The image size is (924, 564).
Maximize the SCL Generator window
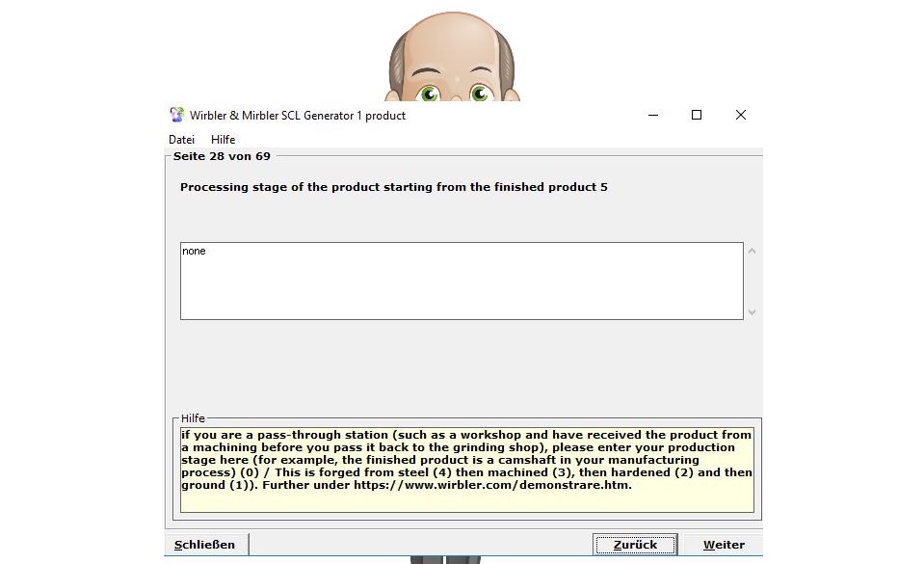pyautogui.click(x=697, y=115)
